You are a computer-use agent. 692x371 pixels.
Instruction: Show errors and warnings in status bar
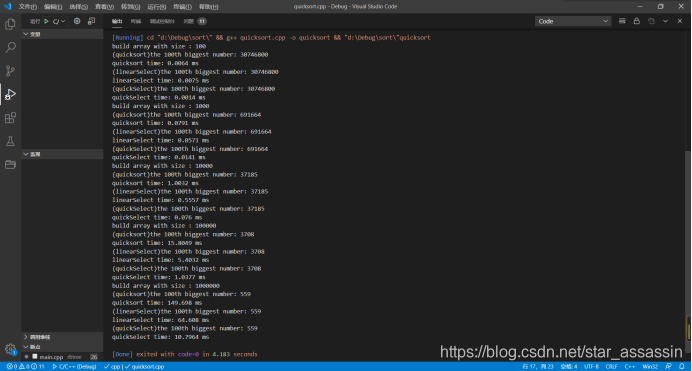(x=25, y=367)
